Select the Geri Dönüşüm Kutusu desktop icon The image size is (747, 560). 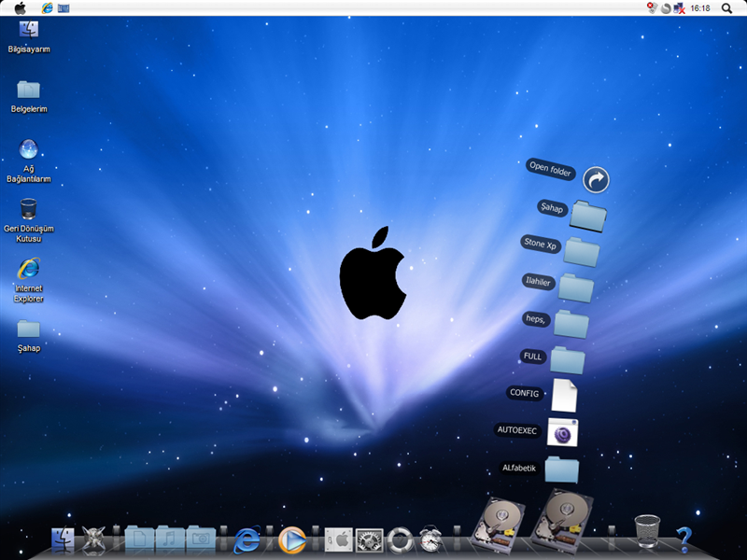coord(29,220)
